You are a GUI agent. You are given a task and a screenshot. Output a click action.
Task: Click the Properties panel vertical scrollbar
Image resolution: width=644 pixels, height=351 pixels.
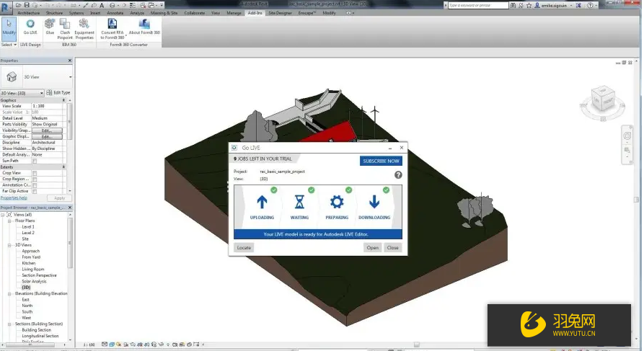click(69, 122)
